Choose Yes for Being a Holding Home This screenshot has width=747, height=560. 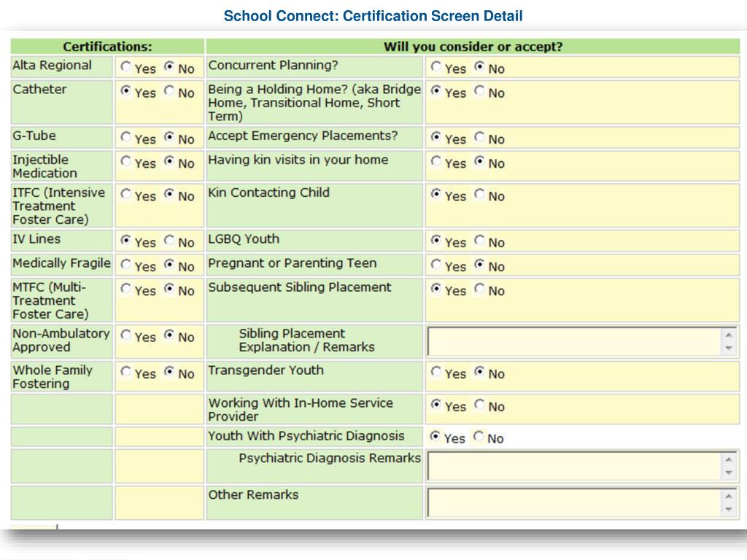(x=436, y=90)
